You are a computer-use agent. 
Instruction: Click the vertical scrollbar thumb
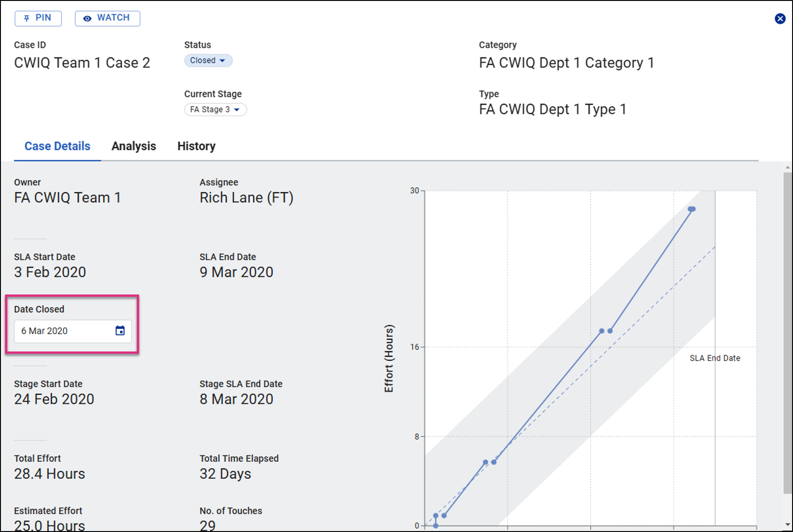[788, 333]
